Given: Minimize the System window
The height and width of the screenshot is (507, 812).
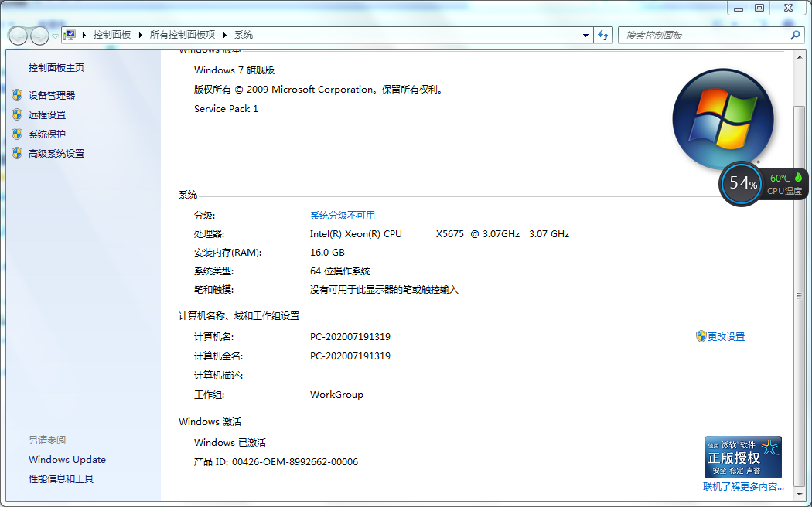Looking at the screenshot, I should pos(738,9).
